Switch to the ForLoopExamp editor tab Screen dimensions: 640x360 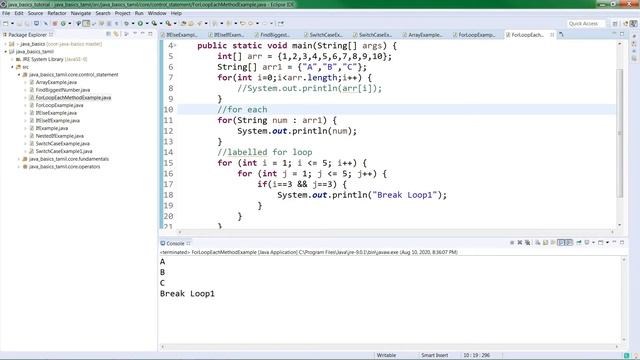coord(474,35)
